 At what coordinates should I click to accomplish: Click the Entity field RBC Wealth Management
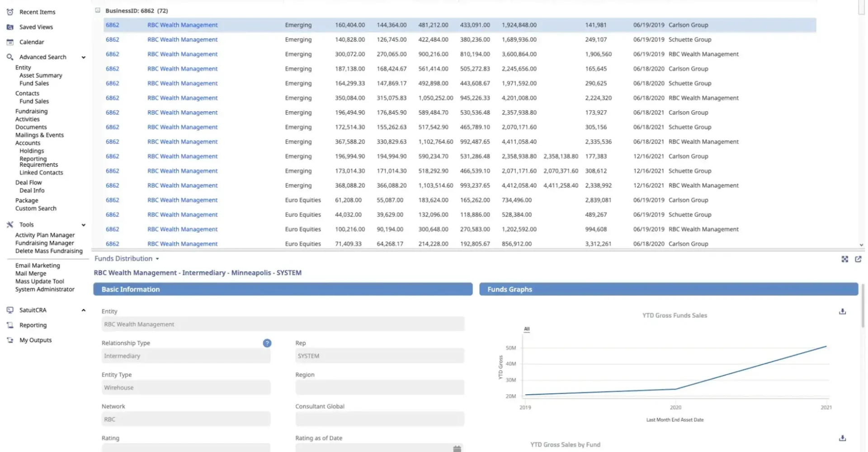(x=283, y=324)
